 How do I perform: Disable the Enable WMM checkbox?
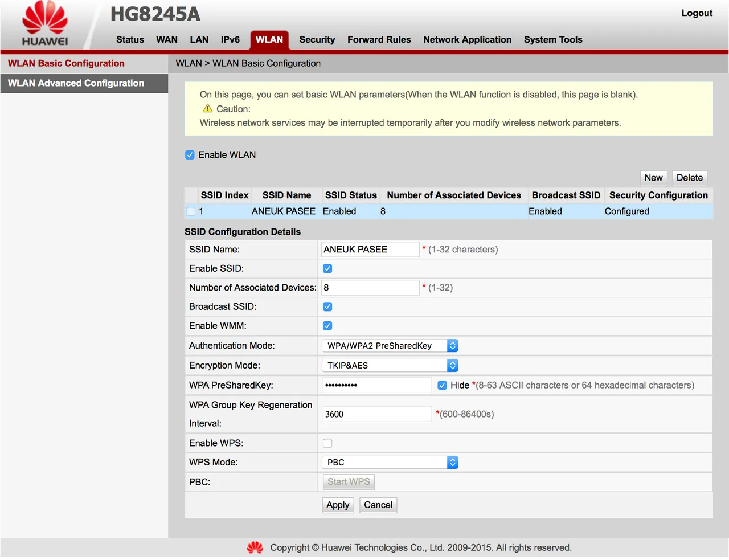pos(327,326)
